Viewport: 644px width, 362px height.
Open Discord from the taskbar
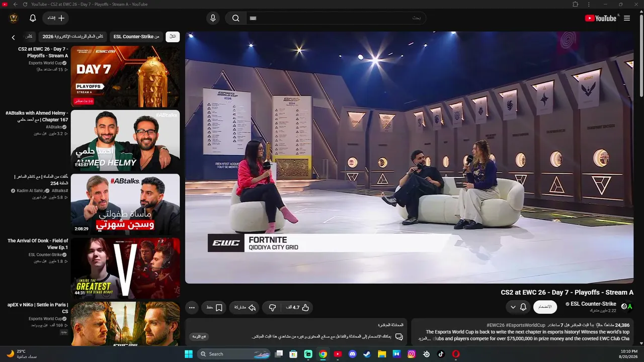pyautogui.click(x=353, y=354)
